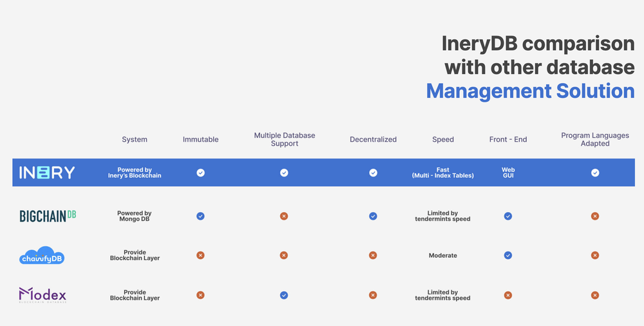The height and width of the screenshot is (326, 644).
Task: Click the 'Moderate' speed cell
Action: (x=443, y=255)
